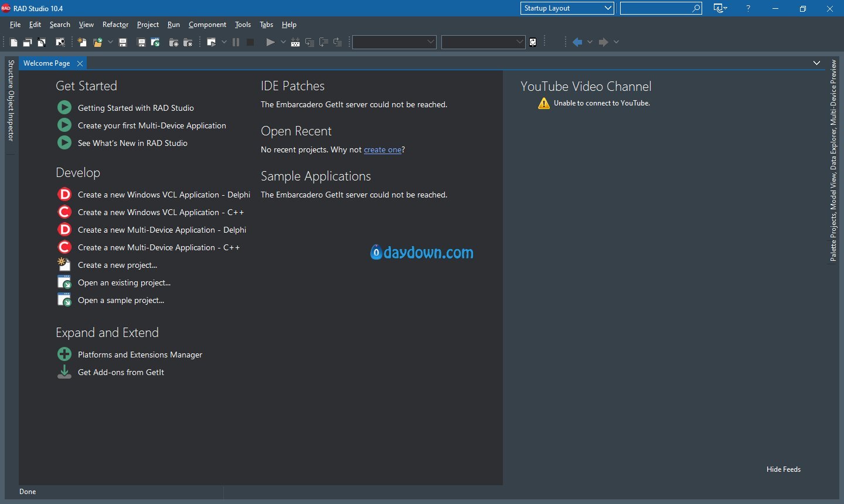This screenshot has height=504, width=844.
Task: Expand the Back arrow history dropdown
Action: coord(590,42)
